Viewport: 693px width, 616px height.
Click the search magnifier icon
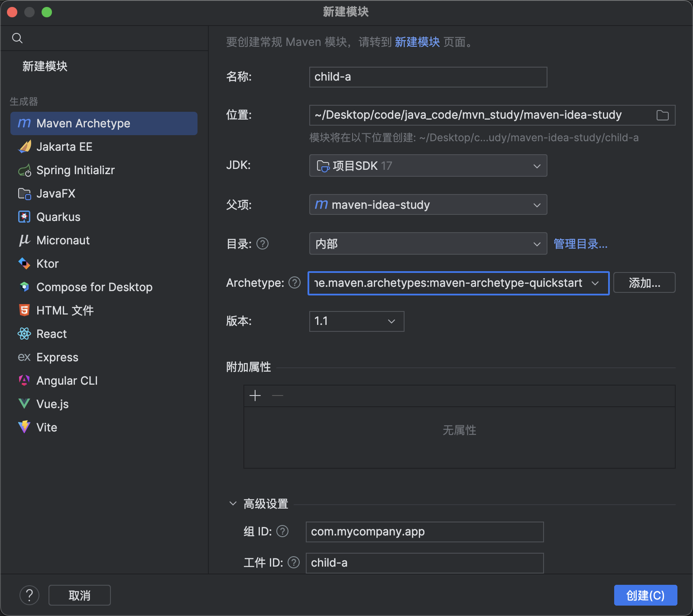click(17, 38)
